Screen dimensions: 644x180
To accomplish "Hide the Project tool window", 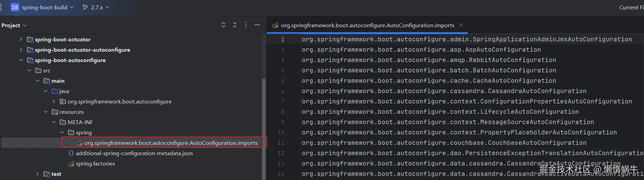I will 257,25.
